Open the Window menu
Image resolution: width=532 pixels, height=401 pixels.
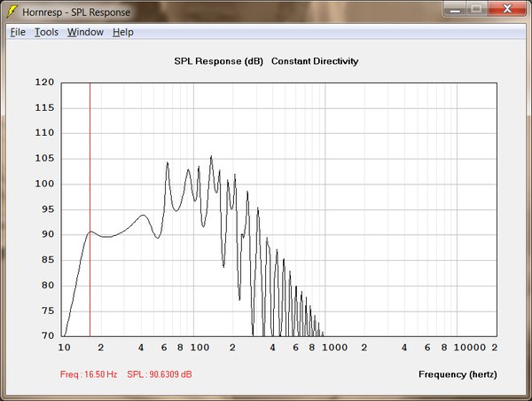(85, 32)
